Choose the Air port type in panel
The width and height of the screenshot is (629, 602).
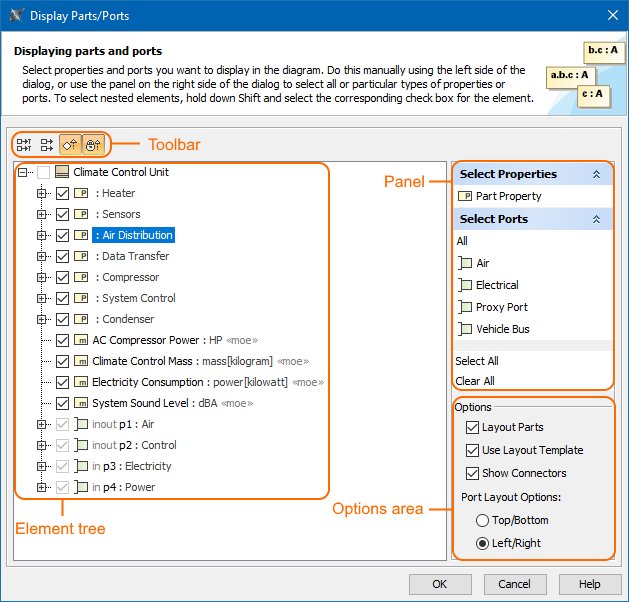pyautogui.click(x=483, y=263)
